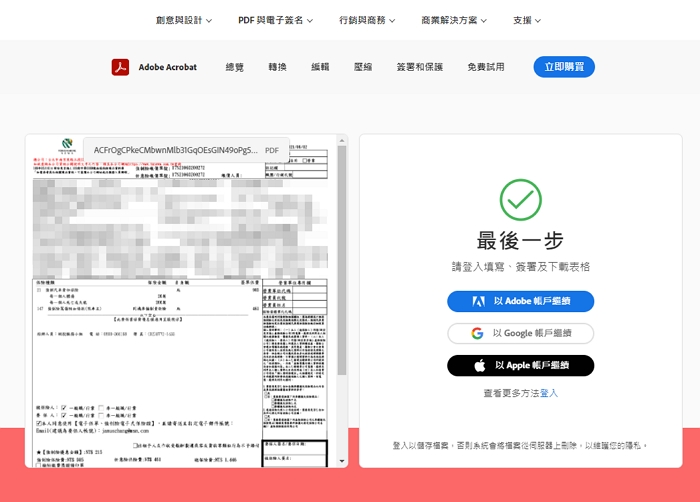The image size is (700, 502).
Task: Click the company logo in PDF preview
Action: (67, 146)
